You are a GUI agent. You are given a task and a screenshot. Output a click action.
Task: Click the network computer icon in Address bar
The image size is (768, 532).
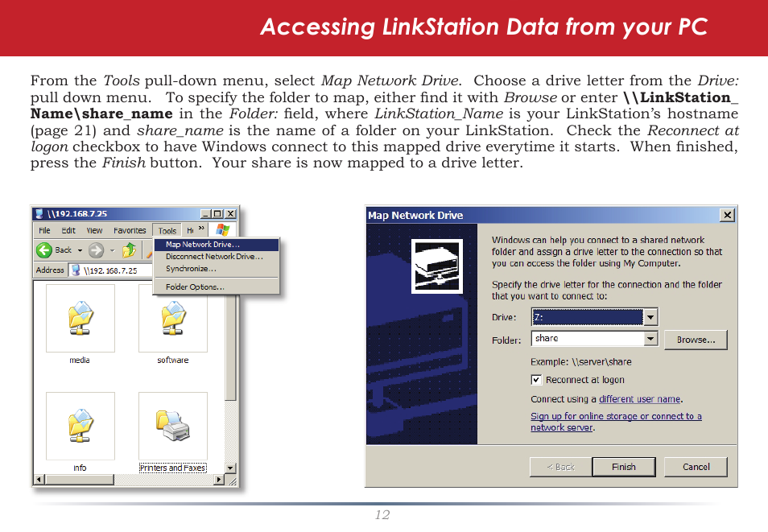[76, 270]
